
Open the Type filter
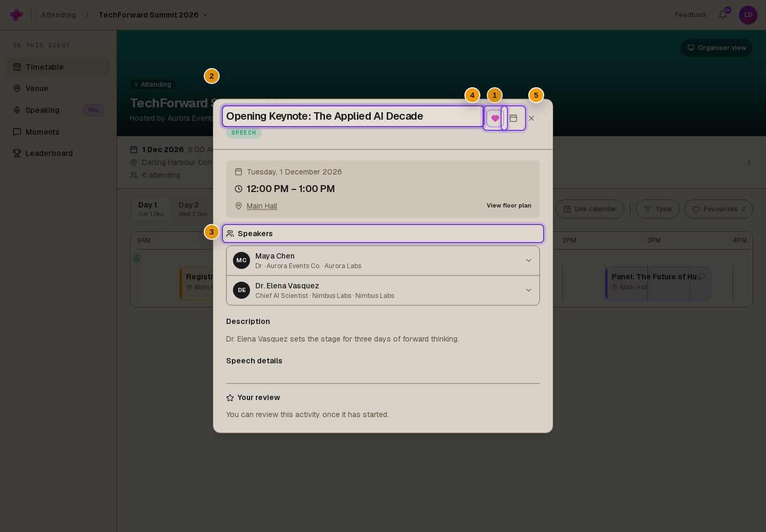[x=657, y=209]
